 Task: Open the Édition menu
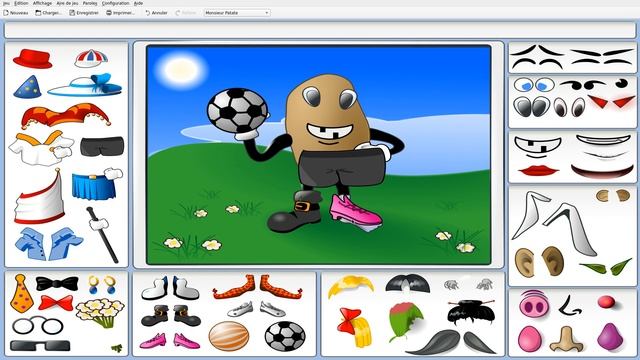click(21, 3)
